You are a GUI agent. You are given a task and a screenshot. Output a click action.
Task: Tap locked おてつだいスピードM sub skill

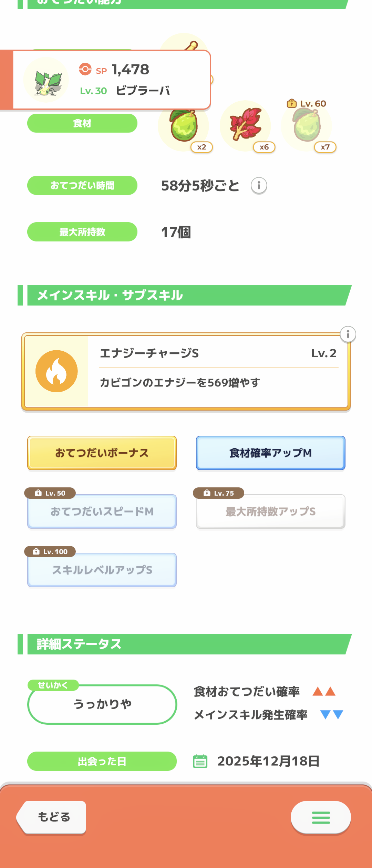pos(102,511)
